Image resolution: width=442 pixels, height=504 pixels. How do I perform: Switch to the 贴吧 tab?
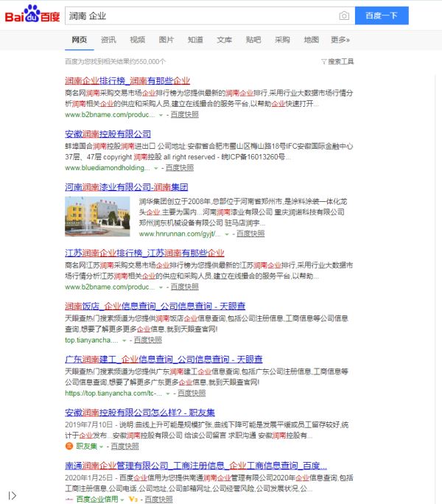(x=253, y=40)
